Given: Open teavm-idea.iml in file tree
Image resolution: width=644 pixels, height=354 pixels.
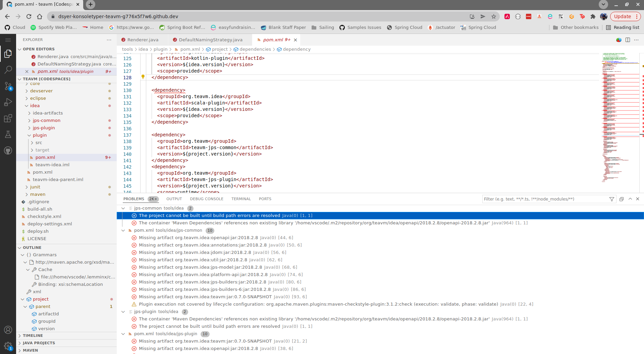Looking at the screenshot, I should click(x=52, y=165).
